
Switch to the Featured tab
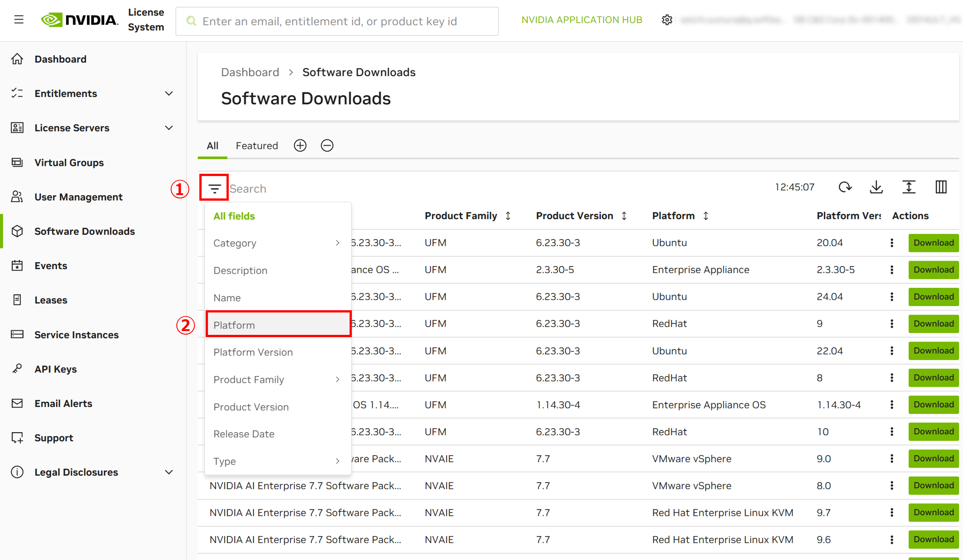(x=257, y=146)
